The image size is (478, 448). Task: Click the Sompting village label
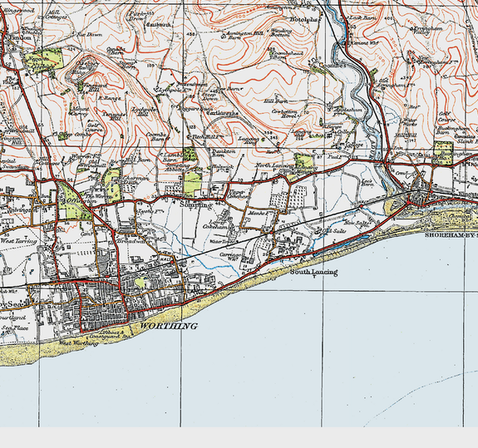point(195,205)
